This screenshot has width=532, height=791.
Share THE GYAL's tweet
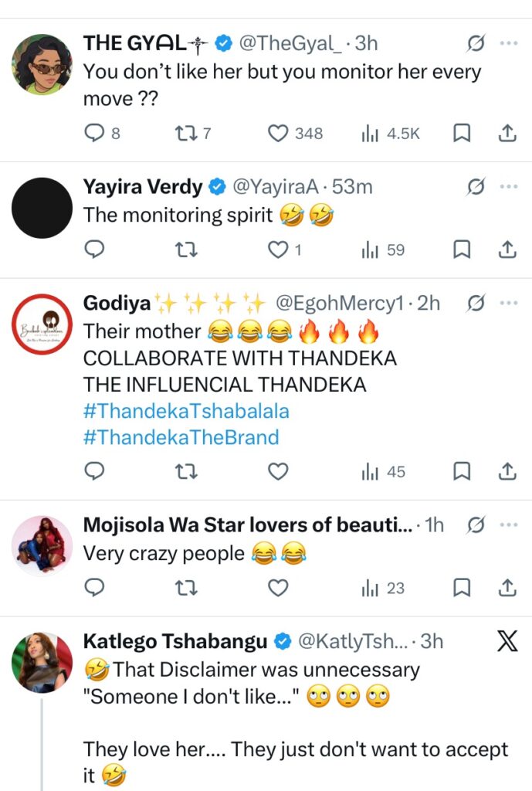[x=507, y=134]
